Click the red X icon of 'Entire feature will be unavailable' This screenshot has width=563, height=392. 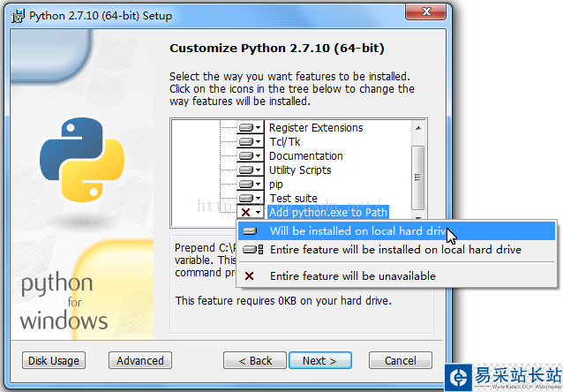(249, 276)
